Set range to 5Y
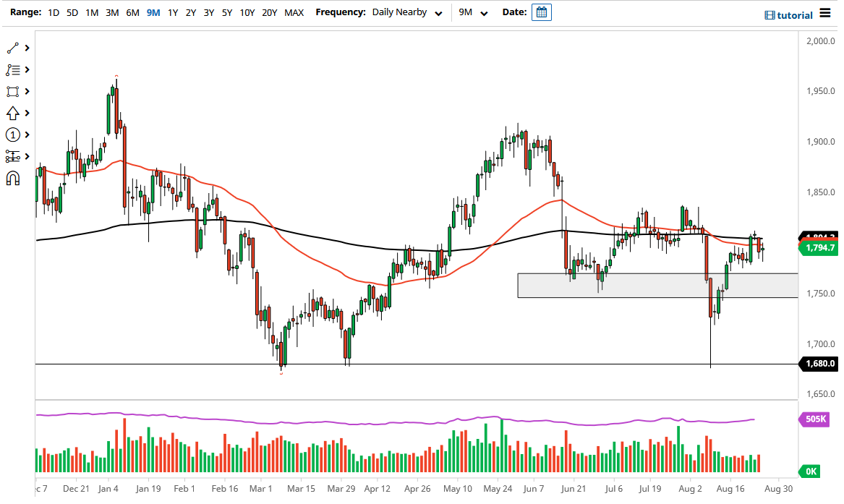 coord(227,12)
